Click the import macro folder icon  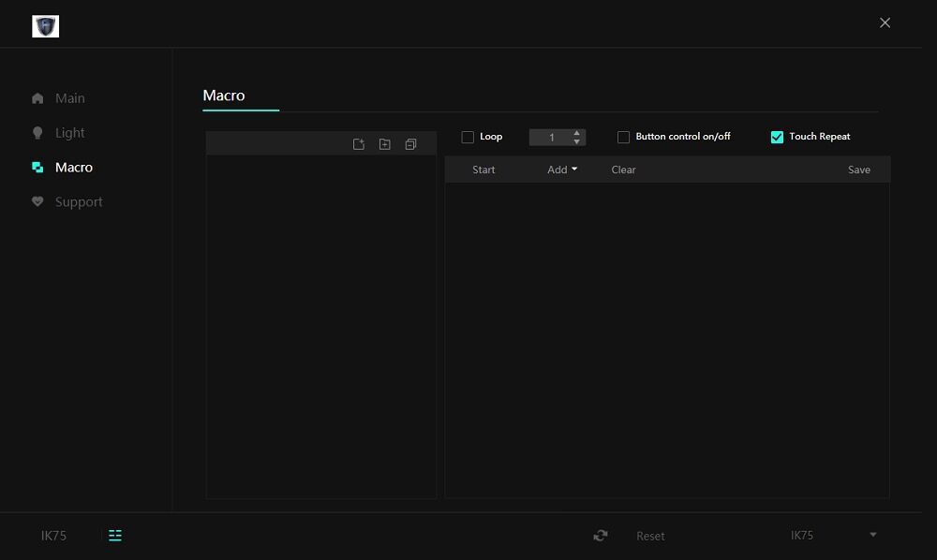384,144
